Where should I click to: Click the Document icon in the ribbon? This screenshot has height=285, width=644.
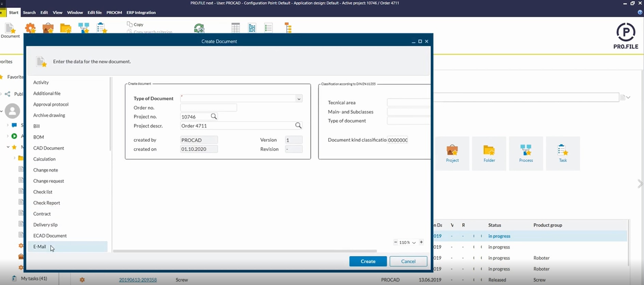tap(10, 30)
